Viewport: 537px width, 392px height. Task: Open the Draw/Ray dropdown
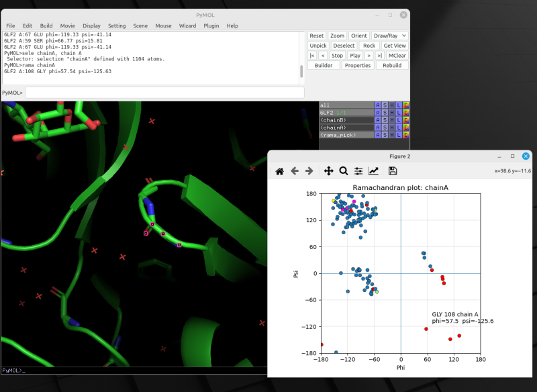pyautogui.click(x=390, y=36)
